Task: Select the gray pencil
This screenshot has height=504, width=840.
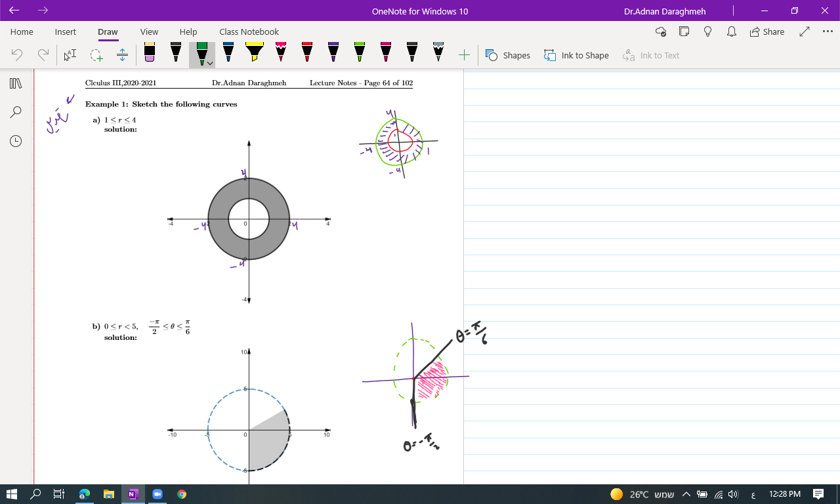Action: pos(438,53)
